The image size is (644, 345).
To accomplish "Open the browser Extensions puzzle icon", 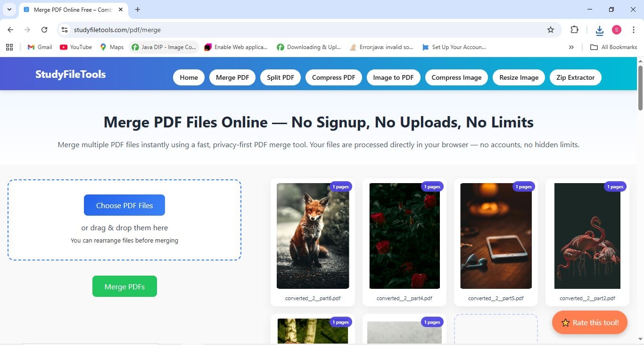I will click(574, 29).
